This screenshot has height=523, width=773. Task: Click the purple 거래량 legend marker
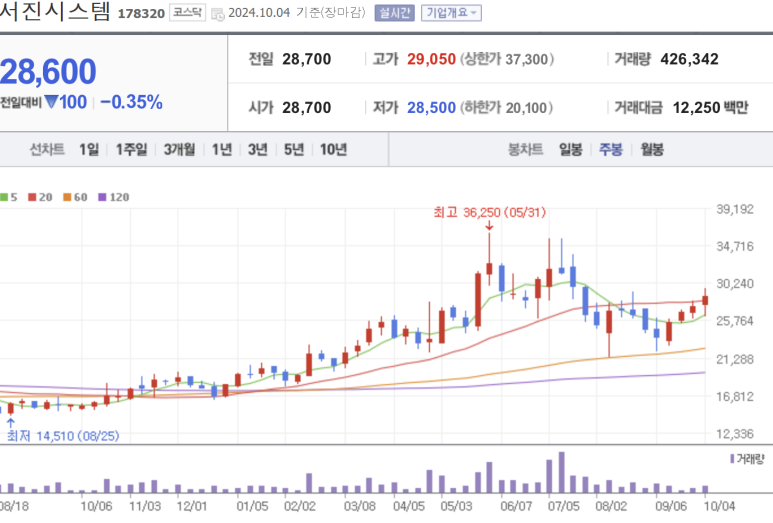click(x=732, y=459)
